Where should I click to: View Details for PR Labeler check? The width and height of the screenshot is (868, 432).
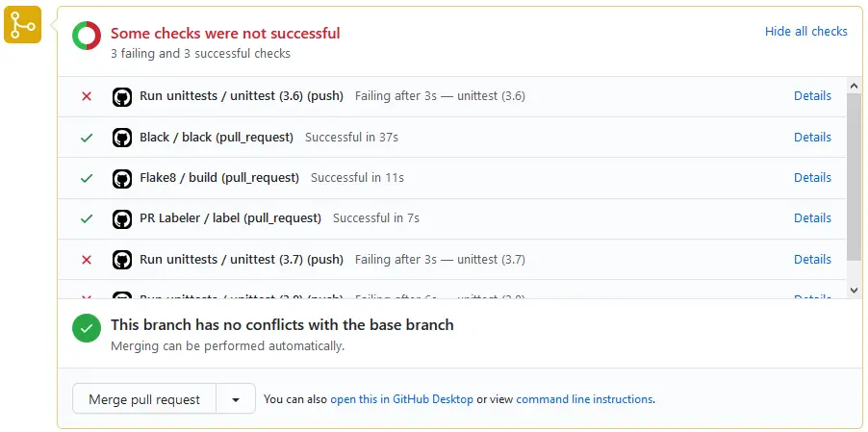[x=812, y=218]
